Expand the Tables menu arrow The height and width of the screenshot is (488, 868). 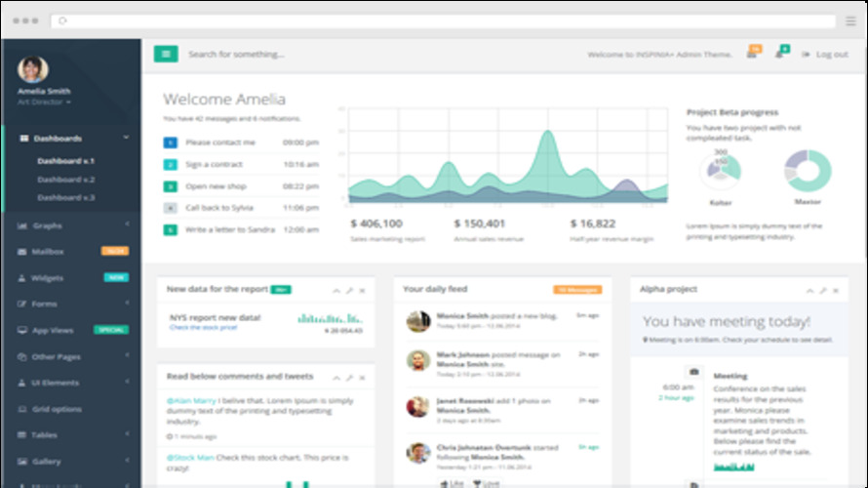point(127,434)
